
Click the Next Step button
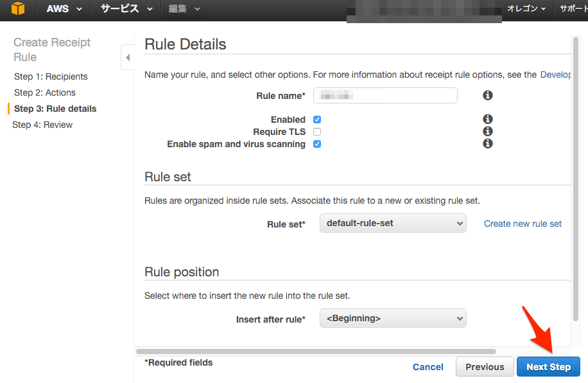pyautogui.click(x=548, y=367)
